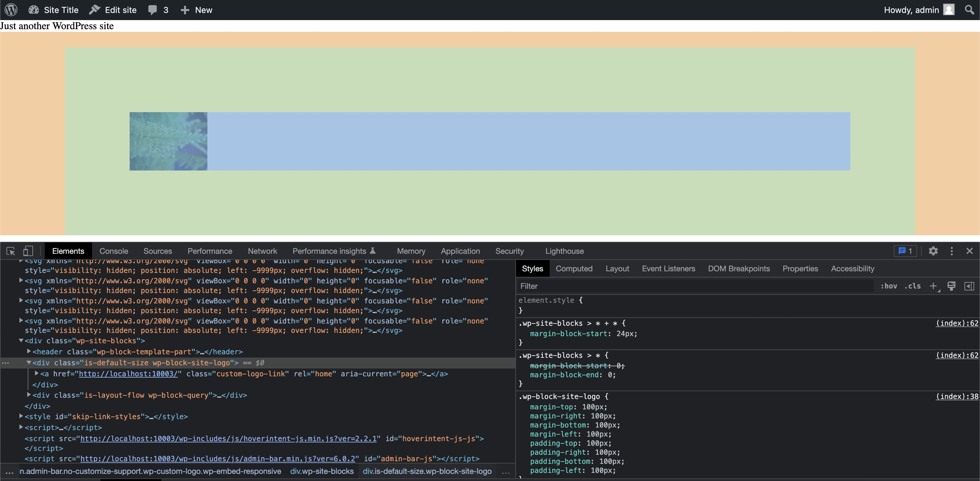
Task: Open (index):38 source link
Action: (957, 396)
